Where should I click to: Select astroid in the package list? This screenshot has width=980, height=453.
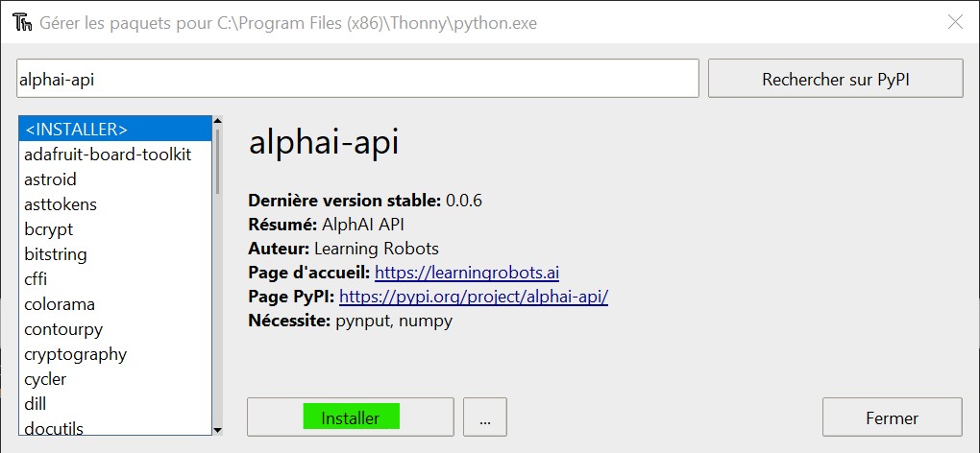tap(51, 179)
